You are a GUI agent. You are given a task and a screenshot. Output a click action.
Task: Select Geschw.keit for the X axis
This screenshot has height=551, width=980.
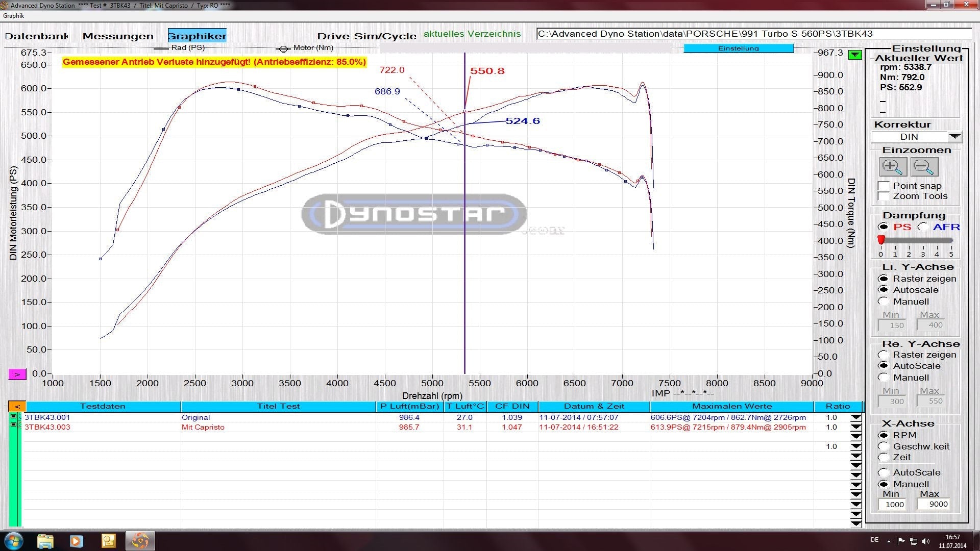[884, 446]
